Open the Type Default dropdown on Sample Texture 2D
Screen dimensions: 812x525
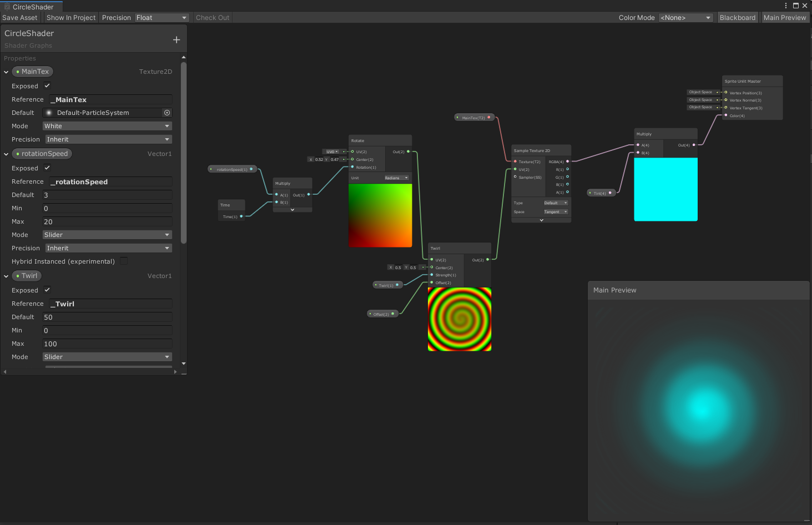(x=556, y=203)
